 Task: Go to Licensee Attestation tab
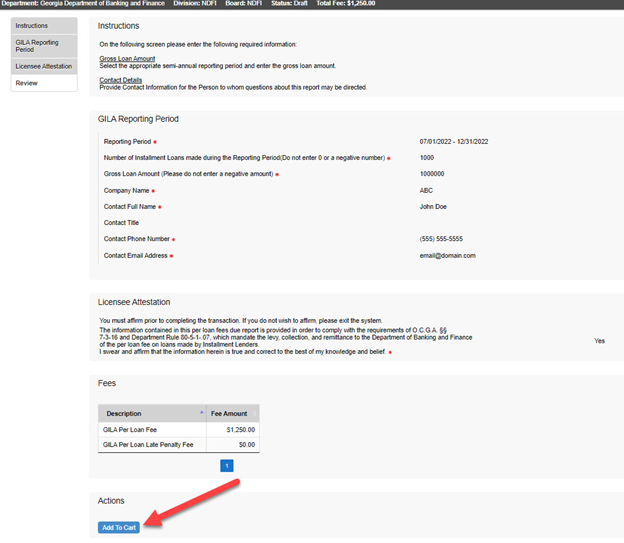click(43, 66)
